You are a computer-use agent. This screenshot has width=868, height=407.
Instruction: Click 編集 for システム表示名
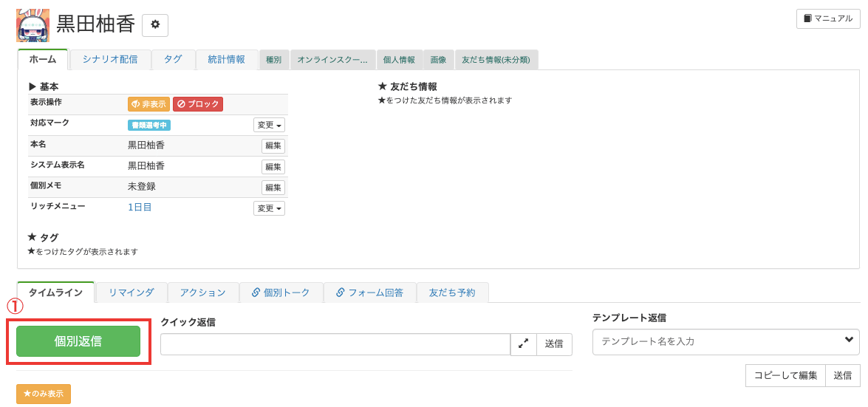273,167
